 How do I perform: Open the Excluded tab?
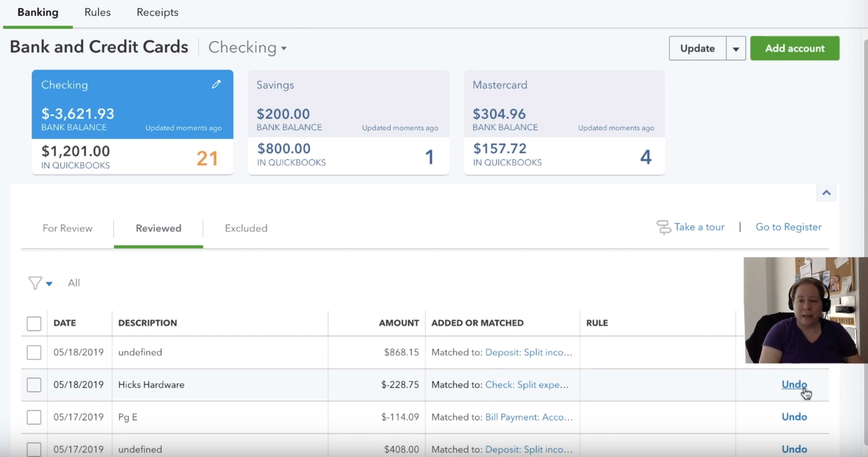[246, 228]
